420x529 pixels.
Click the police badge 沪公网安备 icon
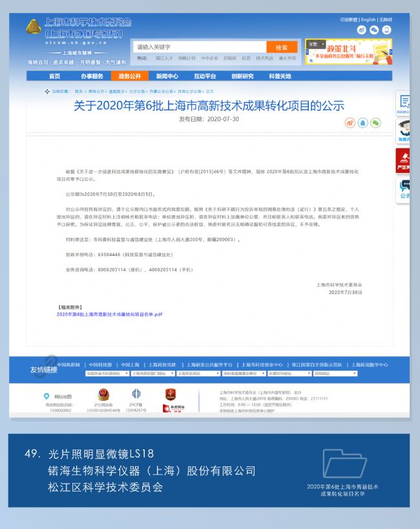pos(103,394)
